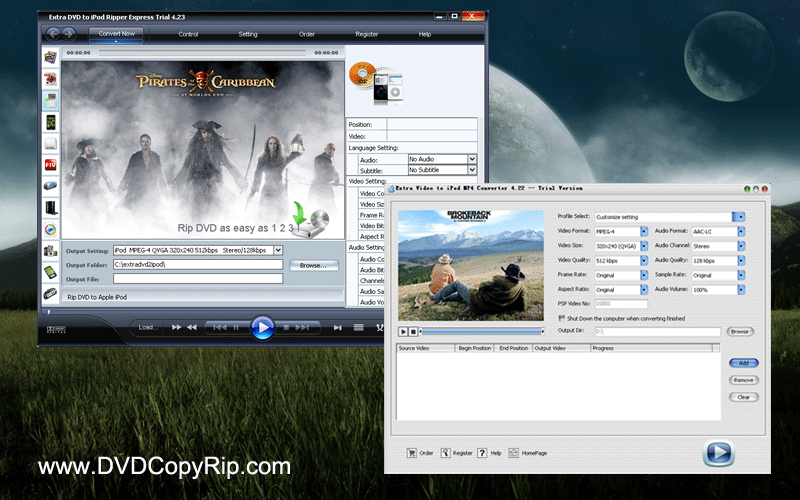Select the black PS3 console icon
Screen dimensions: 800x500
tap(51, 207)
